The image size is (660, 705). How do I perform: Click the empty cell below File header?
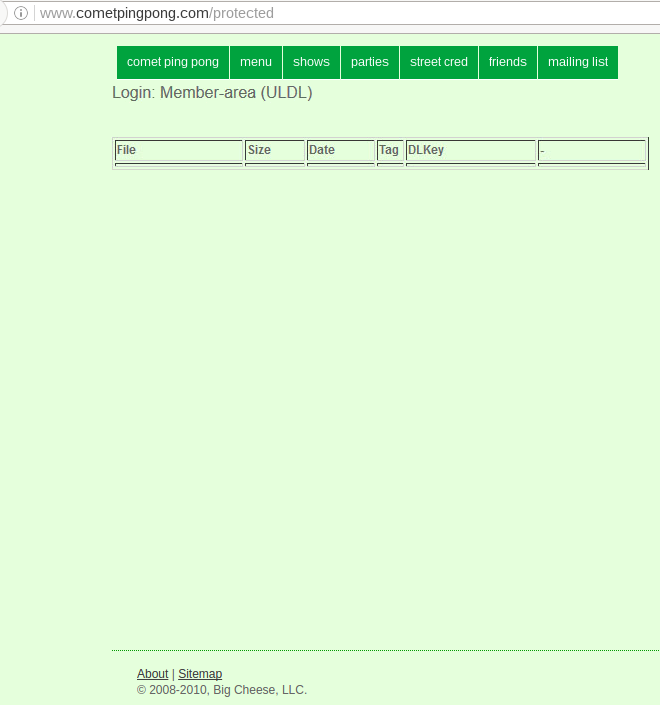179,164
